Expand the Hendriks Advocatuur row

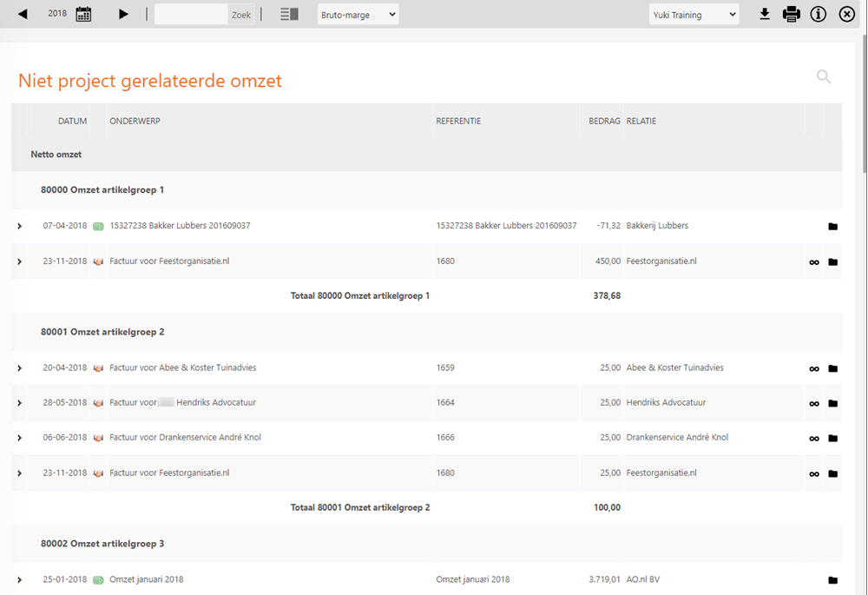click(x=19, y=403)
